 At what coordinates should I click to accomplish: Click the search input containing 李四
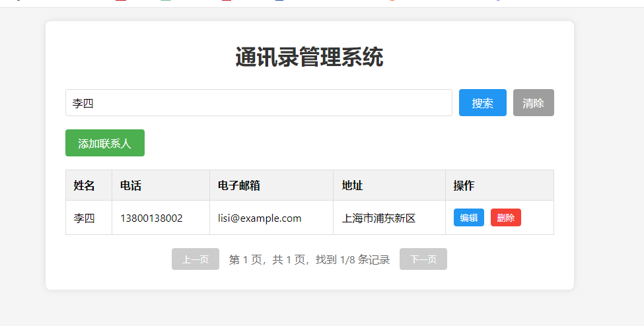coord(259,103)
